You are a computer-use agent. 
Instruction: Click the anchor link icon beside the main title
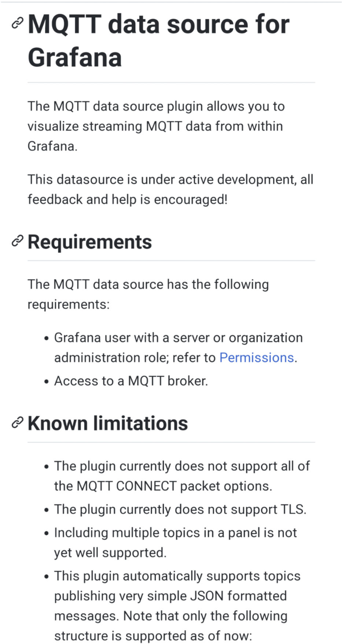point(17,23)
